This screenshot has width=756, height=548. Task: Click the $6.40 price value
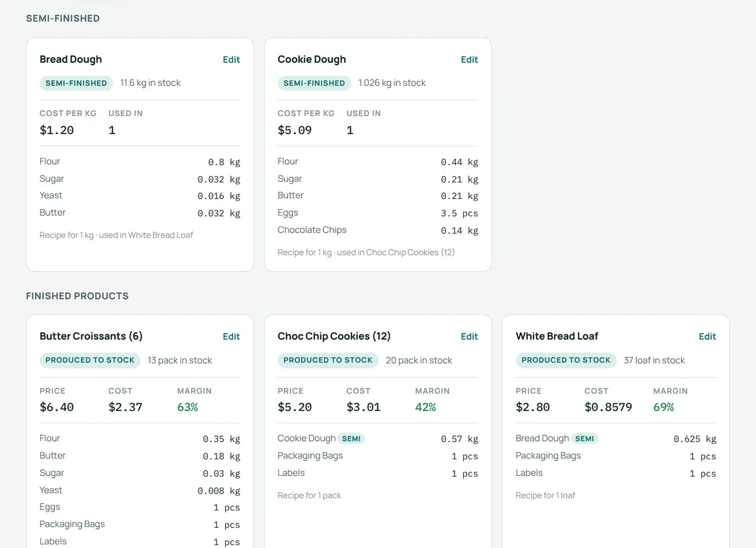click(57, 407)
